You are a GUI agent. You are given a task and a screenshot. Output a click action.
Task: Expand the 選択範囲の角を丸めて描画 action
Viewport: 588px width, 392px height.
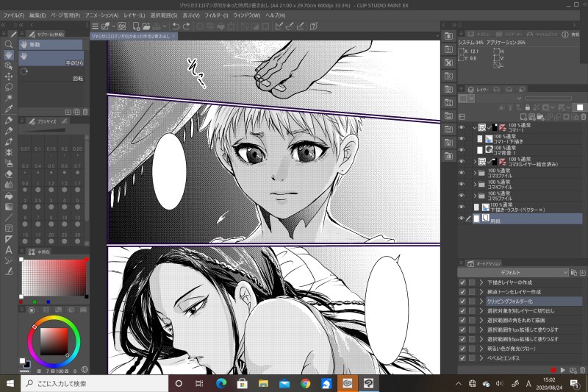tap(481, 321)
